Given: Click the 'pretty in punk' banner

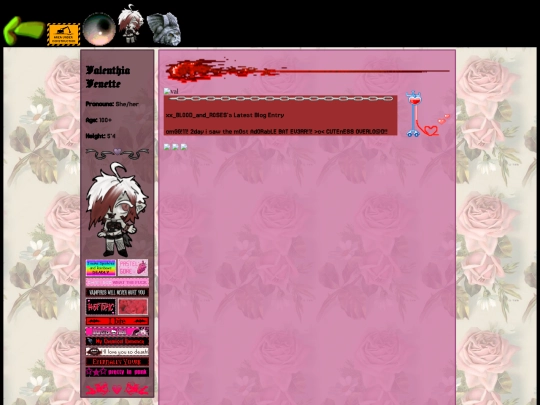Looking at the screenshot, I should (x=117, y=372).
